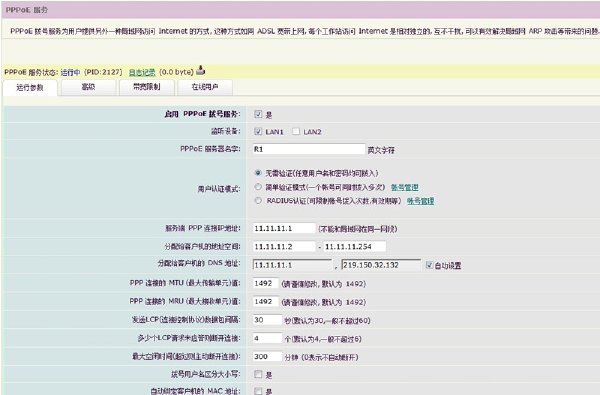This screenshot has width=600, height=395.
Task: Click the address range end field 11.11.11.254
Action: pos(354,246)
